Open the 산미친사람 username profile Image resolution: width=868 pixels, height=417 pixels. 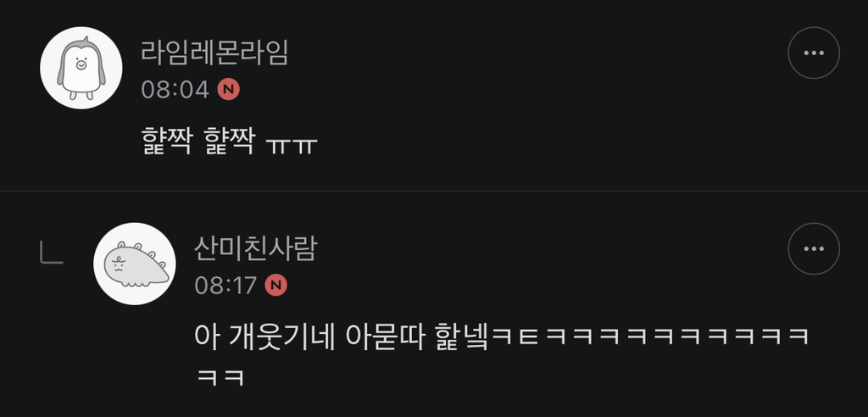point(255,249)
